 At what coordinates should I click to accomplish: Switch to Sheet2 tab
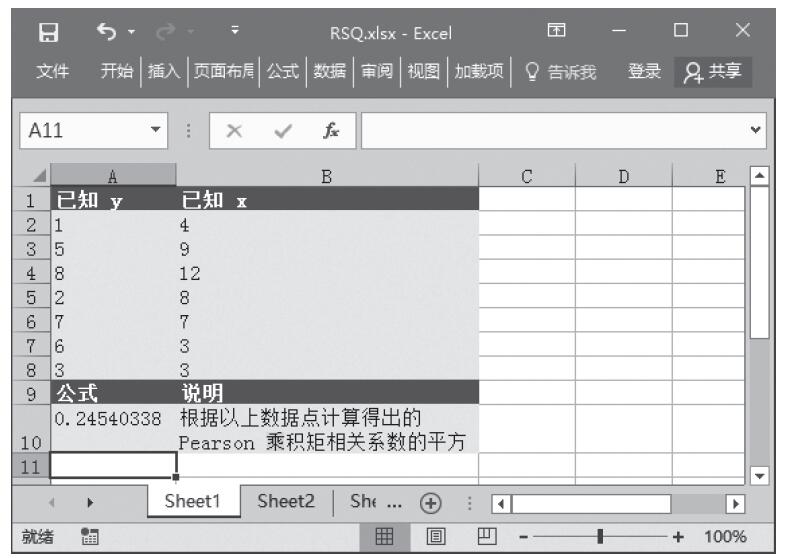[x=285, y=502]
